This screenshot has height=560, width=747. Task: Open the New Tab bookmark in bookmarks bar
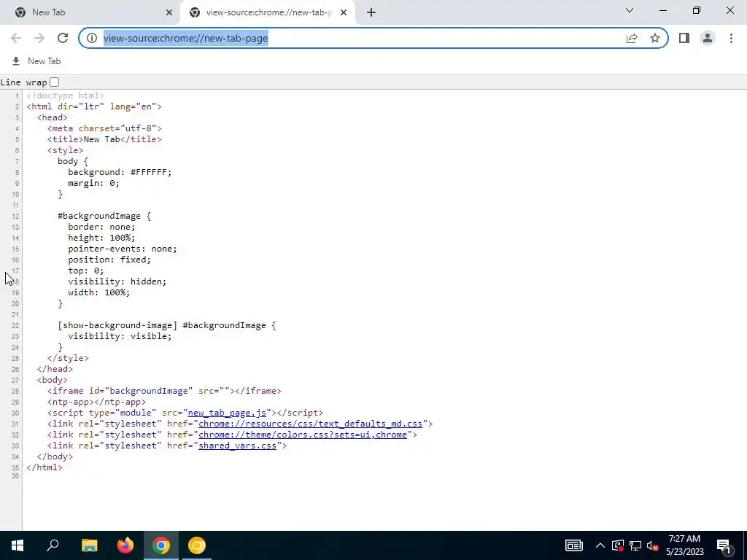(36, 61)
